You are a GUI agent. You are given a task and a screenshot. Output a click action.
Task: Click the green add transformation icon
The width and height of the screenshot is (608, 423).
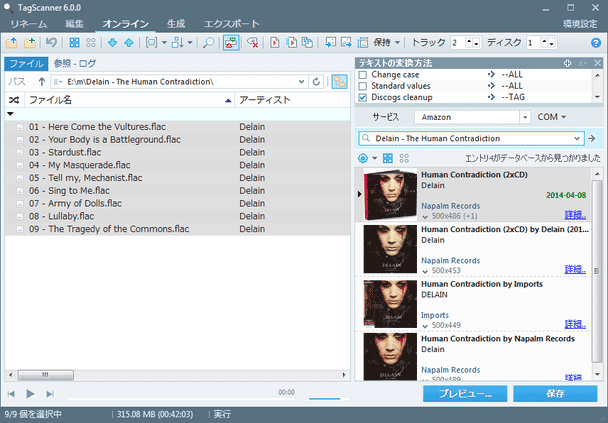tap(567, 63)
